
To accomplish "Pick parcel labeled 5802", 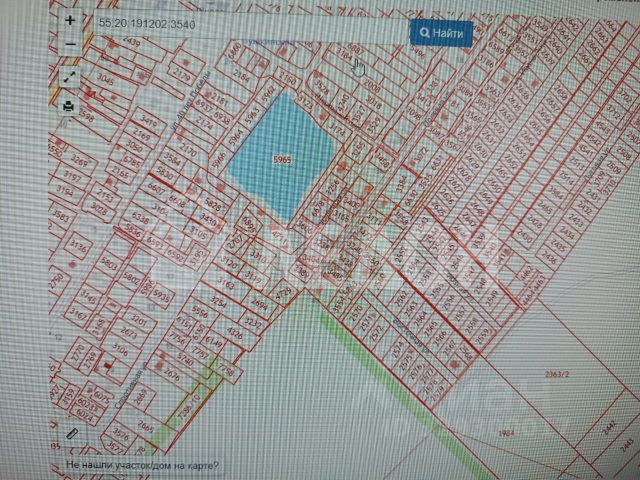I will point(131,279).
